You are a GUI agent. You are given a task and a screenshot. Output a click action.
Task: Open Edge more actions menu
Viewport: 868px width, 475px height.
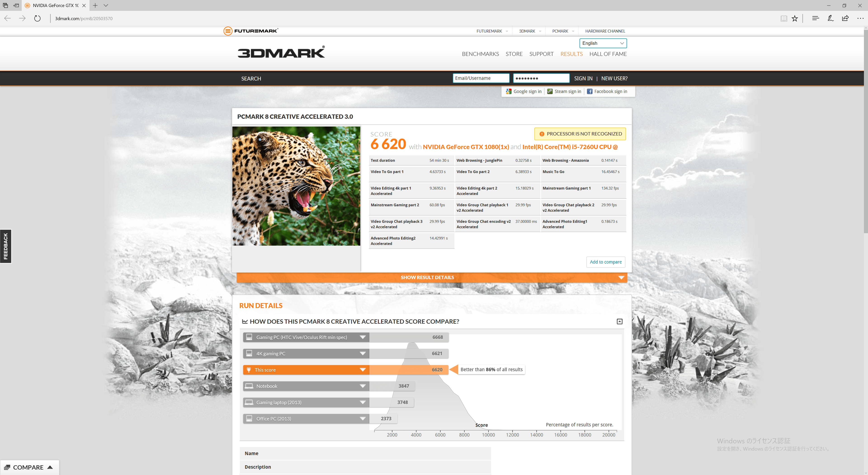(x=860, y=18)
